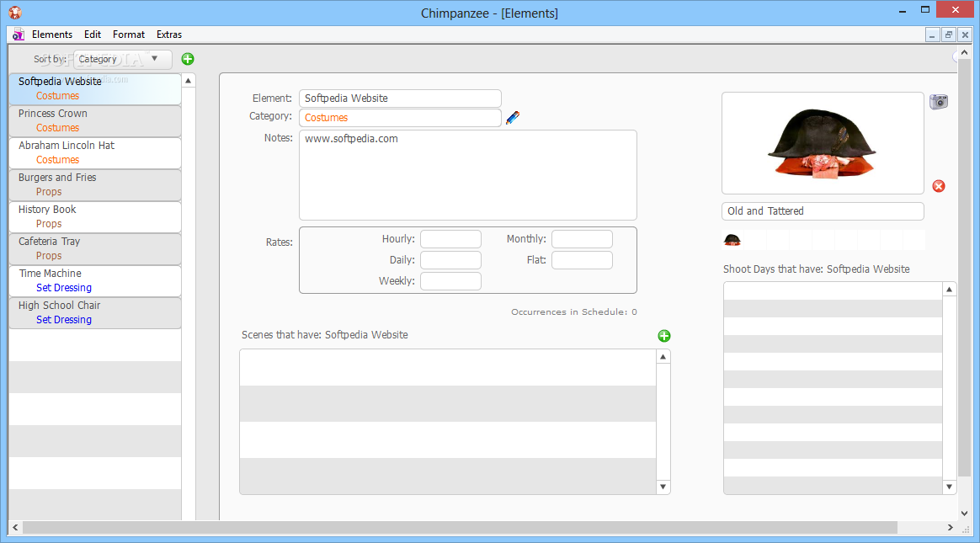Open the Elements menu

52,35
